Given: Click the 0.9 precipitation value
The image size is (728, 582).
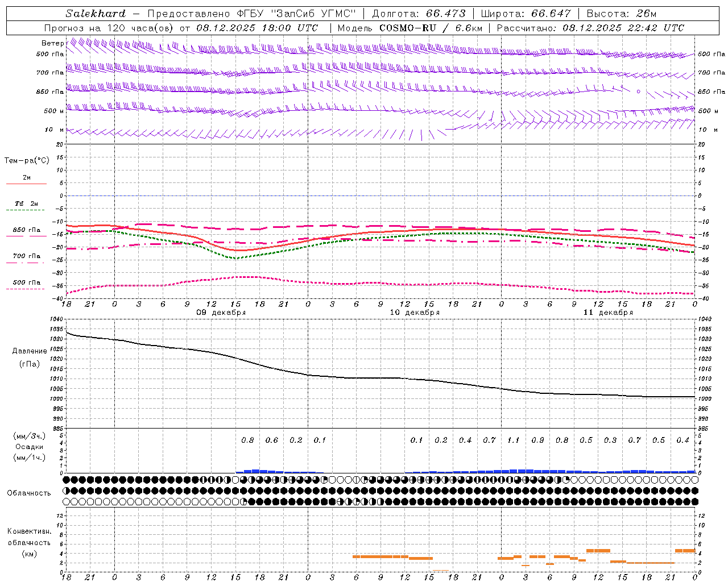Looking at the screenshot, I should [x=537, y=440].
